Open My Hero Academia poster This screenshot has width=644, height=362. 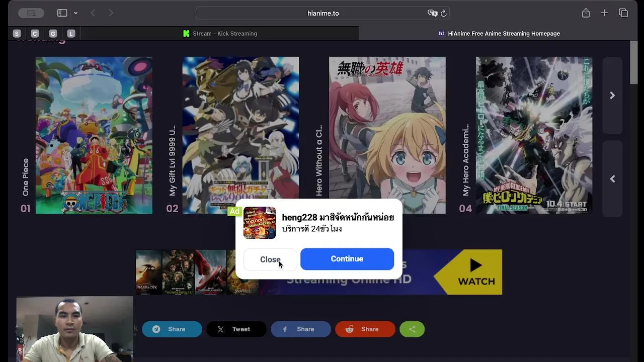534,135
